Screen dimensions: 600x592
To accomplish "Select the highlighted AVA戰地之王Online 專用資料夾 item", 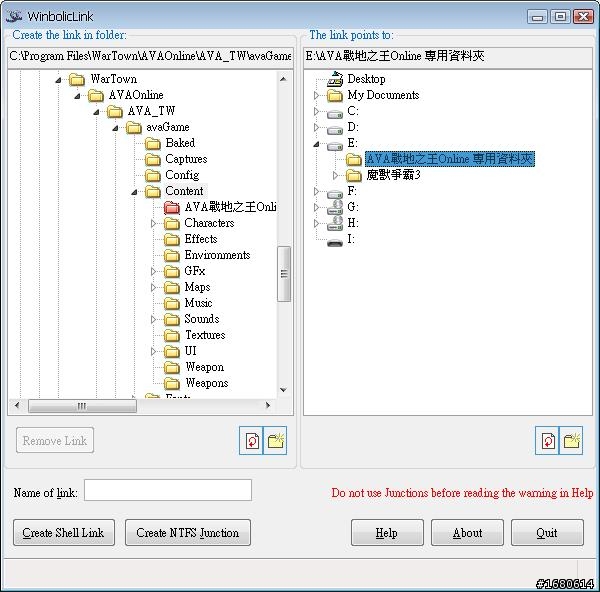I will [450, 159].
